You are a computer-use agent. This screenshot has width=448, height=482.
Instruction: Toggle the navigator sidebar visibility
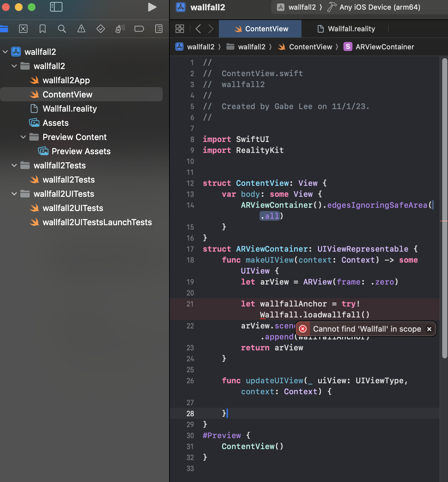tap(56, 7)
